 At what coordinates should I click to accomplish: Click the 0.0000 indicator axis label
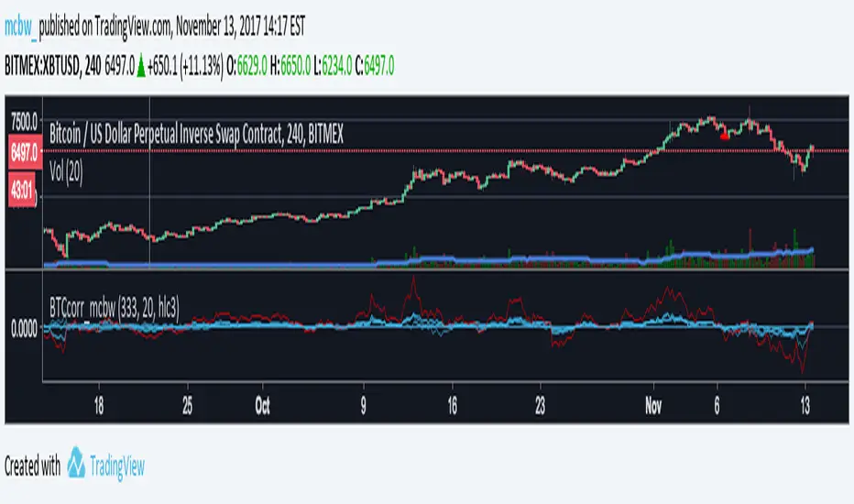tap(25, 329)
